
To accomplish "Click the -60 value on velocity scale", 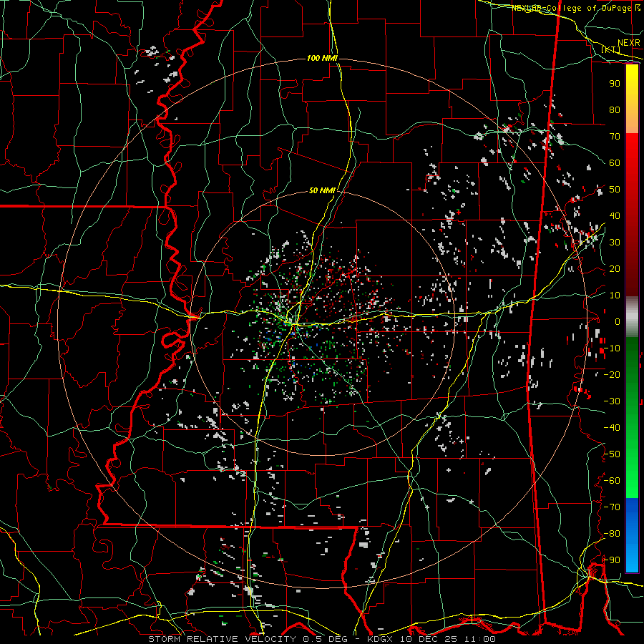I will [612, 481].
